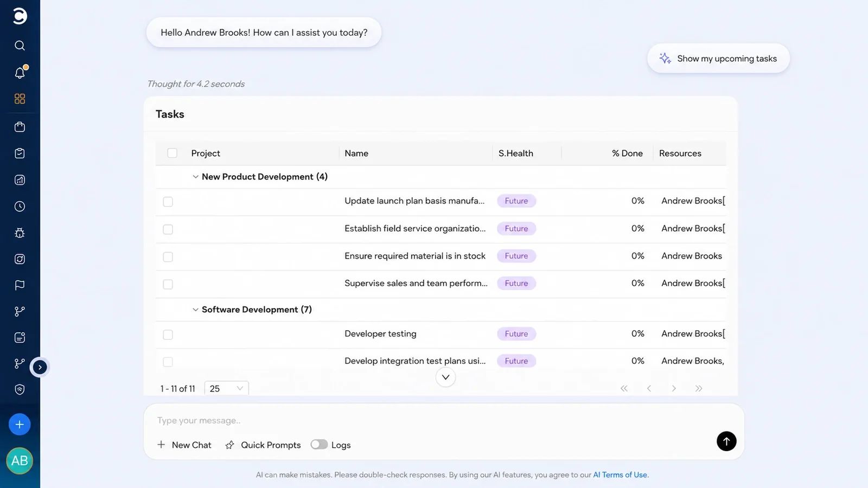Open the tasks clipboard icon
Screen dimensions: 868x488
[20, 153]
